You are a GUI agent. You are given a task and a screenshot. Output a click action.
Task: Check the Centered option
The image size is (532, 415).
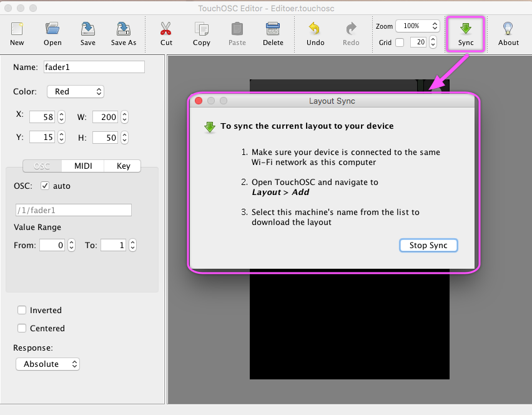tap(22, 328)
